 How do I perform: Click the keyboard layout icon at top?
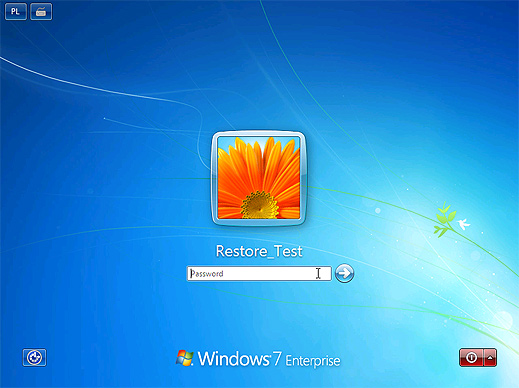click(41, 12)
